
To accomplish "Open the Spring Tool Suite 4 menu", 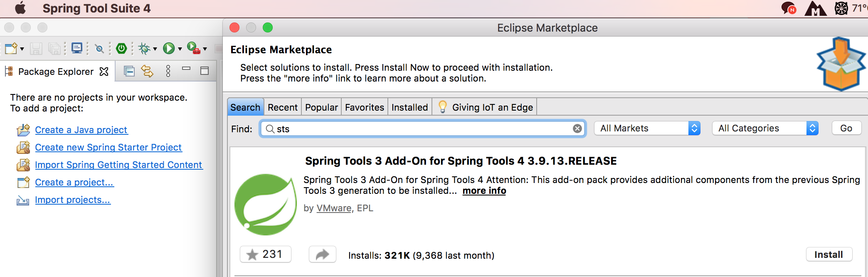I will (96, 8).
